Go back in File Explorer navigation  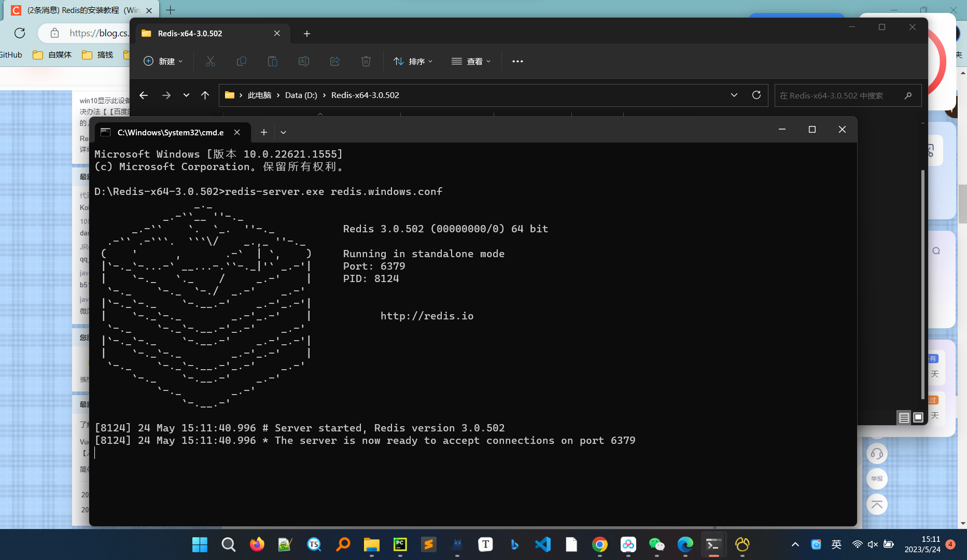coord(144,95)
